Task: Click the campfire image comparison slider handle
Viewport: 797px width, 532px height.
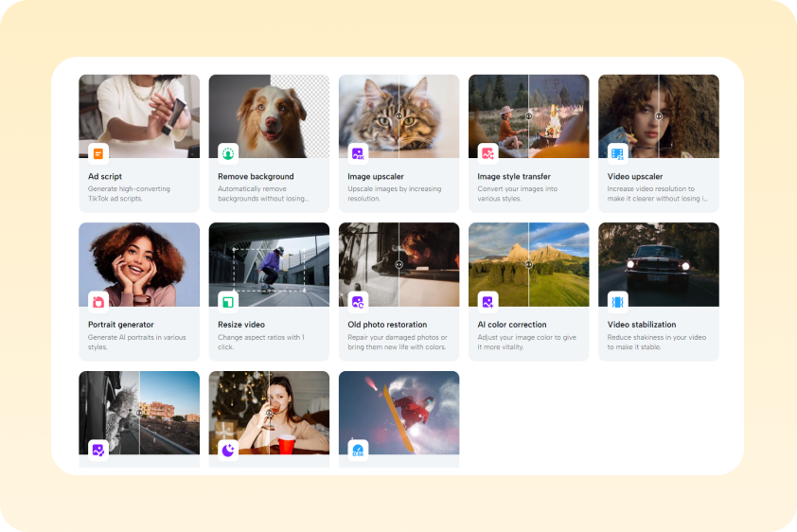Action: pos(528,116)
